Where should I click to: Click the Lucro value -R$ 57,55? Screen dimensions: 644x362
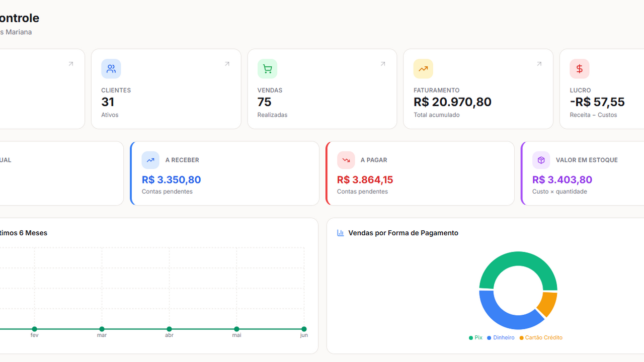597,102
